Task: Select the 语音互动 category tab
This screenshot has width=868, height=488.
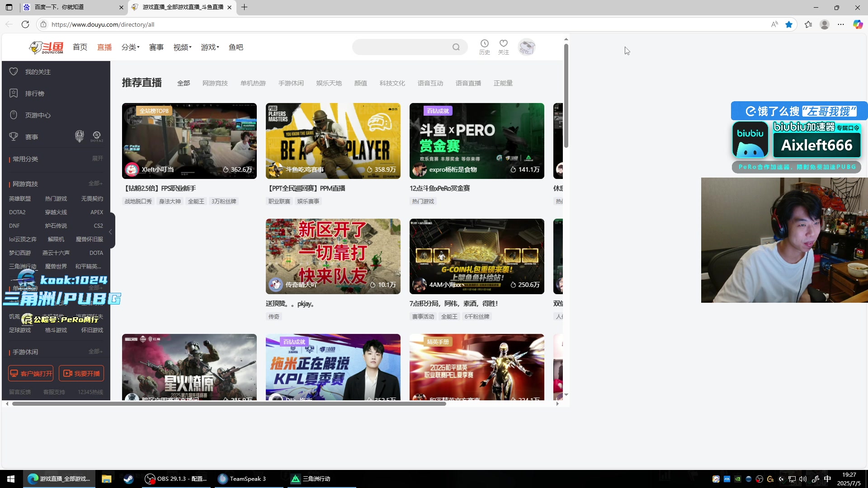Action: coord(430,83)
